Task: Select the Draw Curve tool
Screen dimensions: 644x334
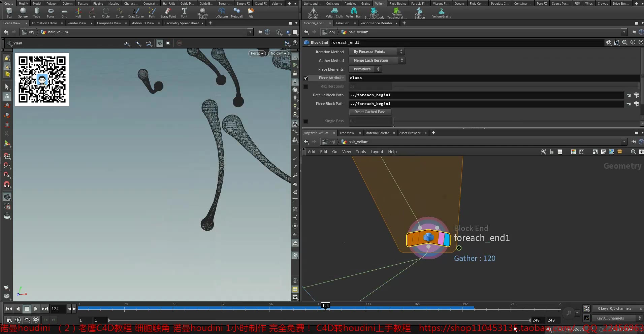Action: coord(136,13)
